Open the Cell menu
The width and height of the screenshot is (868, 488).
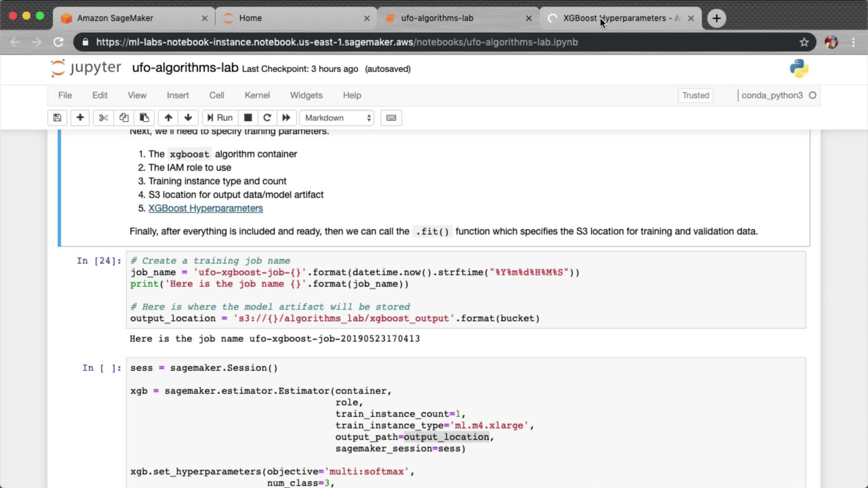tap(217, 95)
